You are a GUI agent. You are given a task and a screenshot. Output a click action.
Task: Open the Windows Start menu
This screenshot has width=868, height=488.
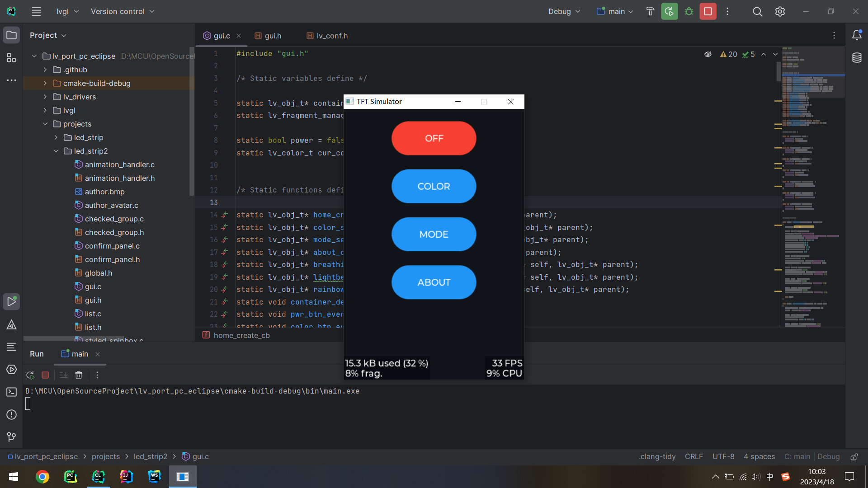[14, 477]
